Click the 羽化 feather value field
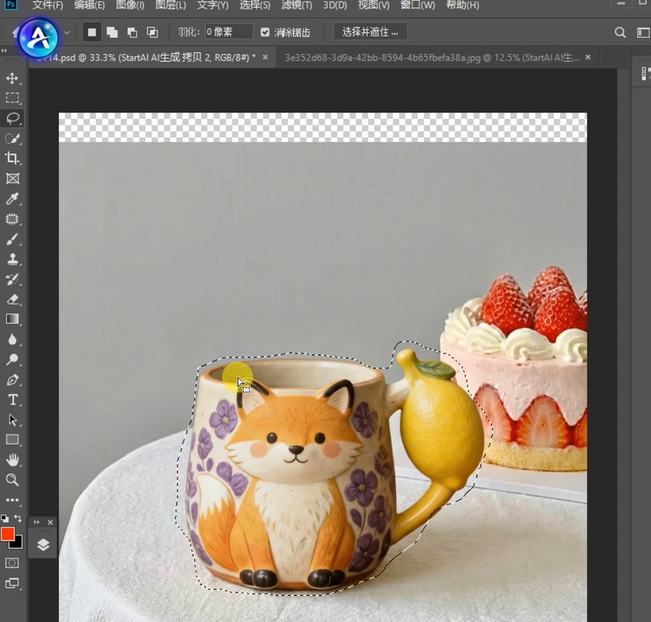This screenshot has height=622, width=651. pos(228,32)
